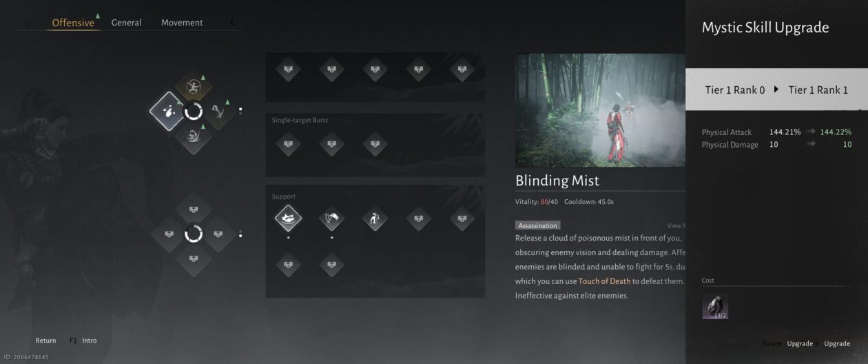Click the Blinding Mist preview thumbnail
This screenshot has width=868, height=364.
point(600,110)
